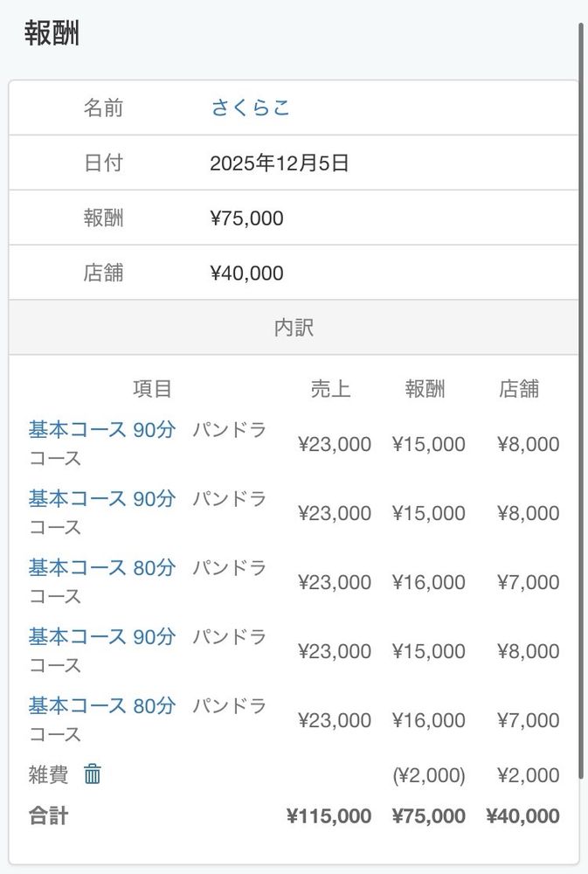Open the さくらこ name link
The image size is (588, 874).
(x=250, y=108)
